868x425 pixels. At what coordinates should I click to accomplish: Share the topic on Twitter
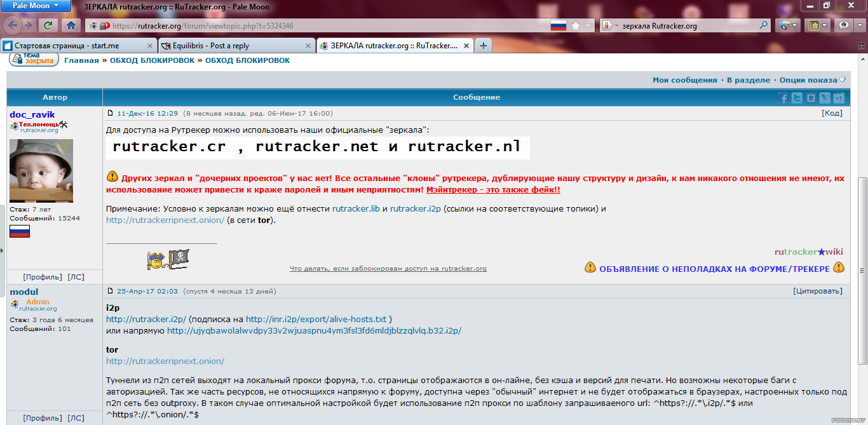click(797, 98)
